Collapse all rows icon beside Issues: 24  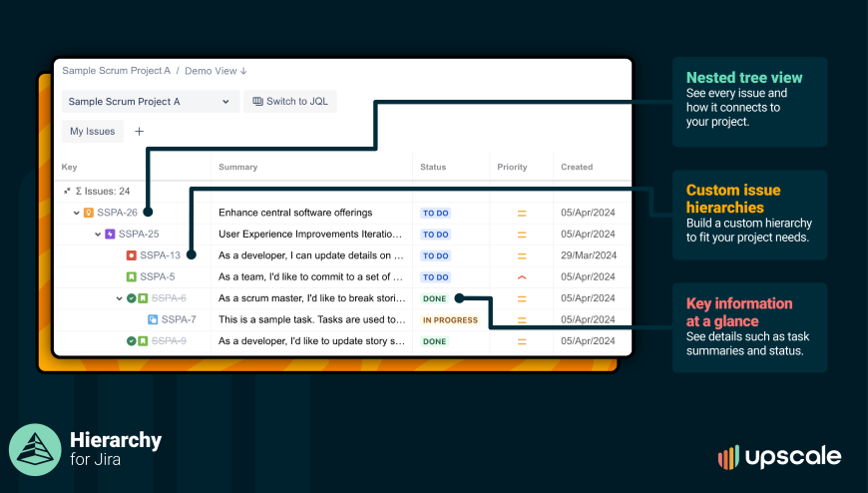pos(67,191)
